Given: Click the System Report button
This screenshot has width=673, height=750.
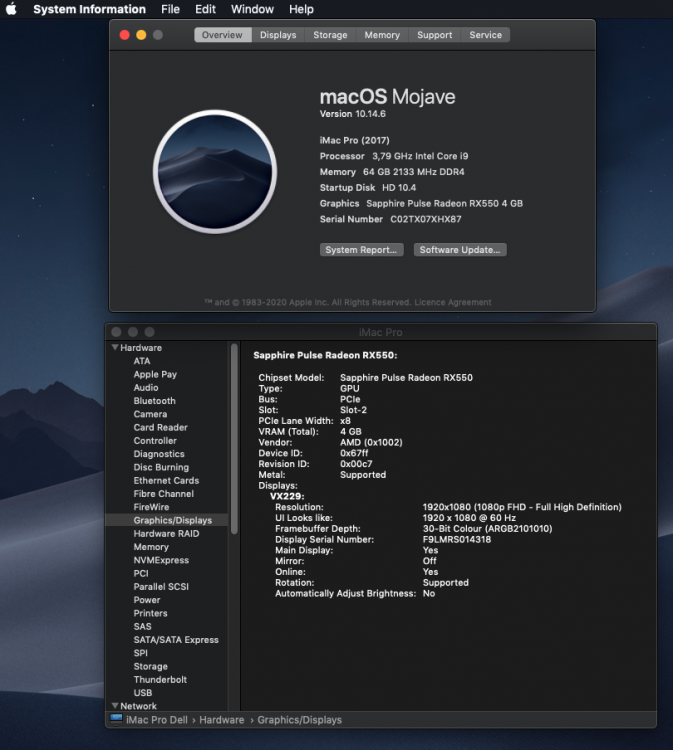Looking at the screenshot, I should 361,250.
